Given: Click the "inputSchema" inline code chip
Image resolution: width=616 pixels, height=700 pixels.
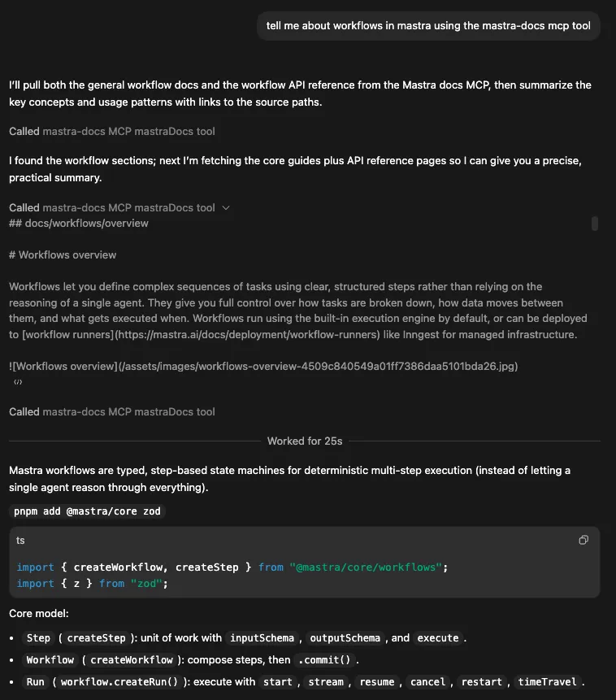Looking at the screenshot, I should [x=260, y=638].
